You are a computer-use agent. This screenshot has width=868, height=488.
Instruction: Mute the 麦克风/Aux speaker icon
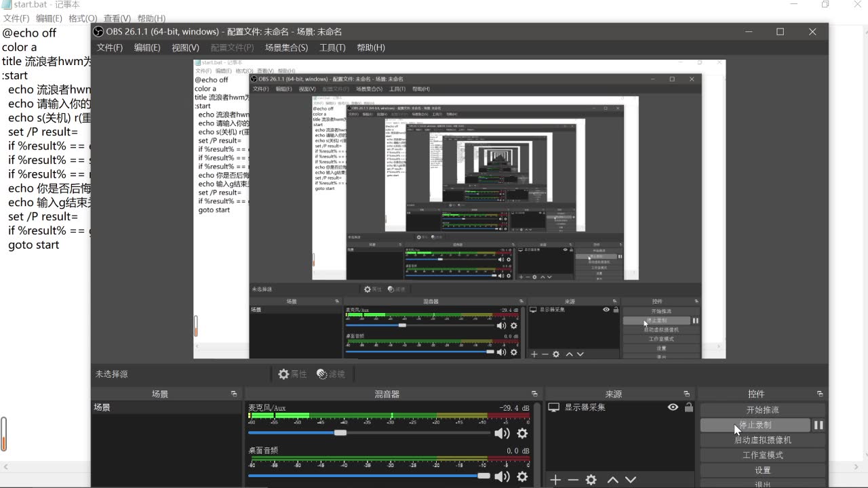[x=502, y=434]
